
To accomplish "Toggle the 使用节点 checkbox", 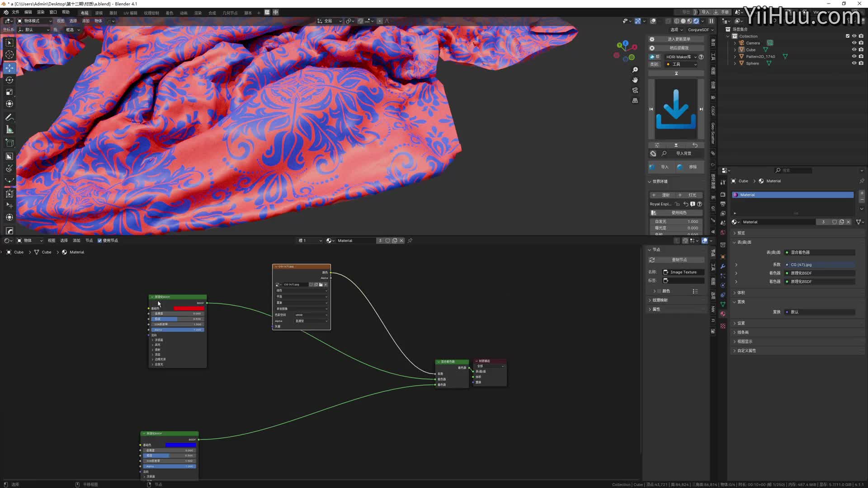I will click(x=100, y=240).
